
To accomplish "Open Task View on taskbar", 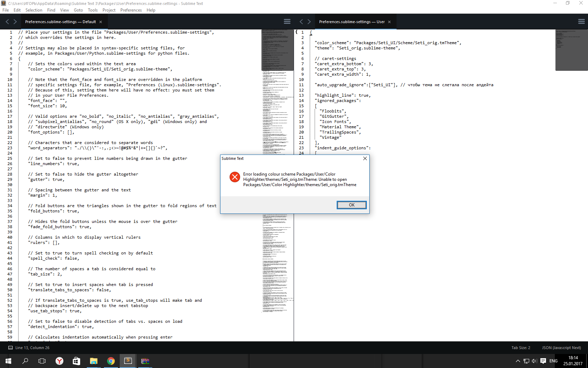I will pyautogui.click(x=42, y=361).
